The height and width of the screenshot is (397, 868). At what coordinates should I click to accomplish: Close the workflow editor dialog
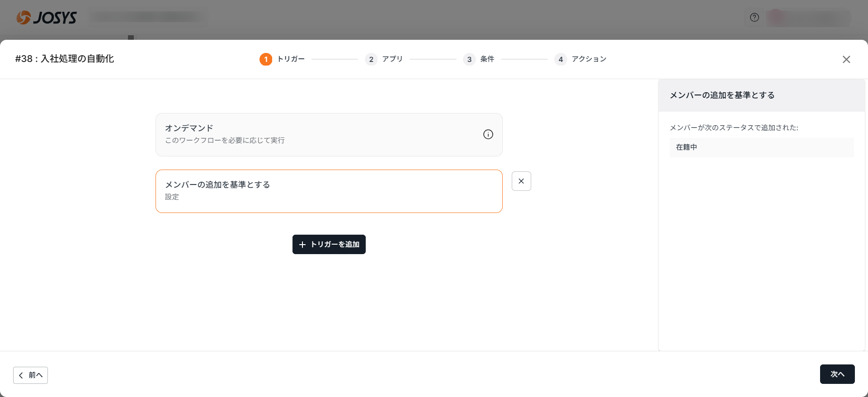pos(846,59)
